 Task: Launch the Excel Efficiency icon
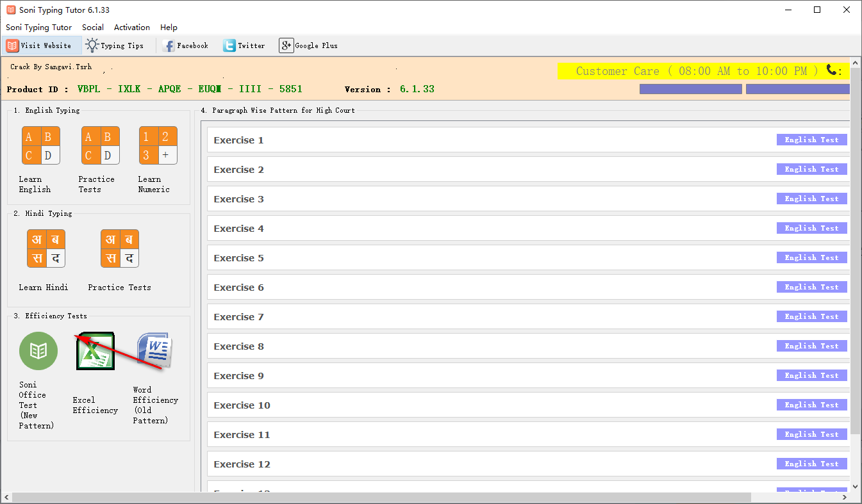(x=95, y=351)
